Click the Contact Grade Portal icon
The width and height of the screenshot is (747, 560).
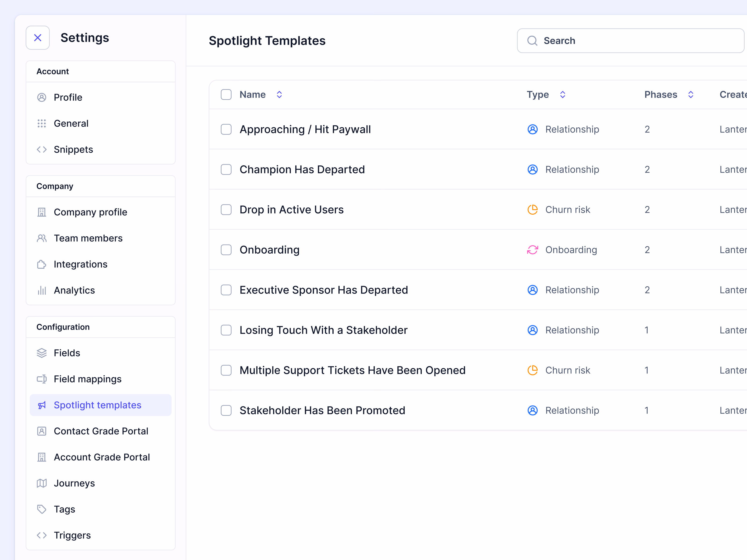tap(42, 431)
